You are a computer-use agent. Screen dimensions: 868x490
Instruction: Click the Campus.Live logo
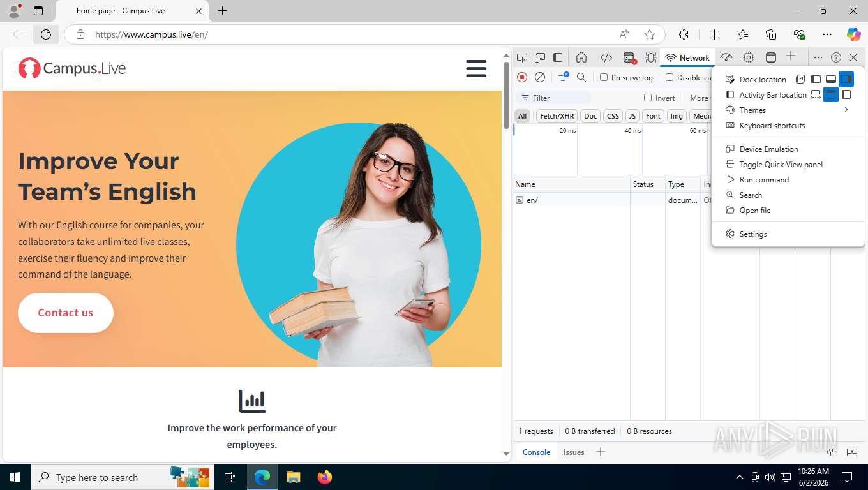[x=72, y=68]
